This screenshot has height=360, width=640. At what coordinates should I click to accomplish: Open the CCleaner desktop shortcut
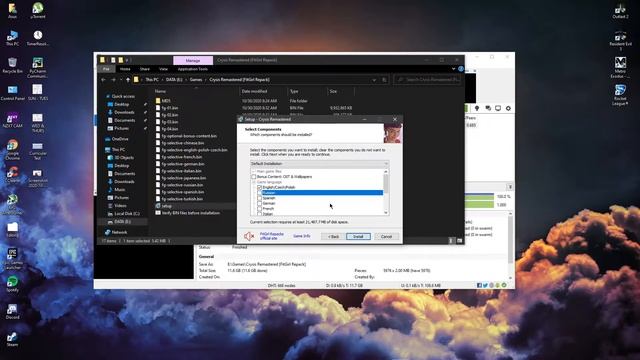pyautogui.click(x=12, y=175)
